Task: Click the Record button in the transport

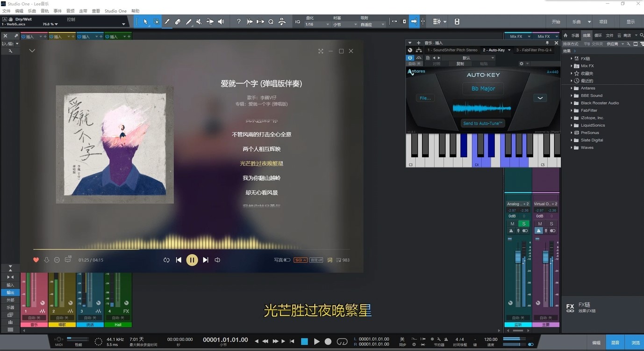Action: pos(328,341)
